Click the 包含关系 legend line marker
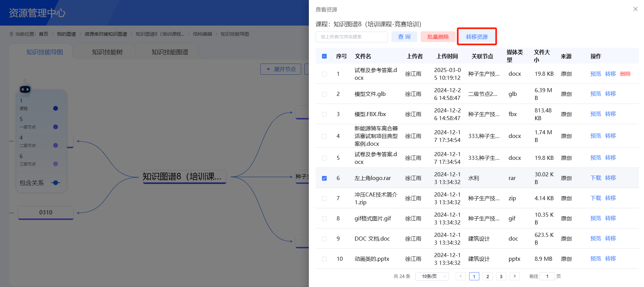Viewport: 644px width, 287px height. pos(56,183)
